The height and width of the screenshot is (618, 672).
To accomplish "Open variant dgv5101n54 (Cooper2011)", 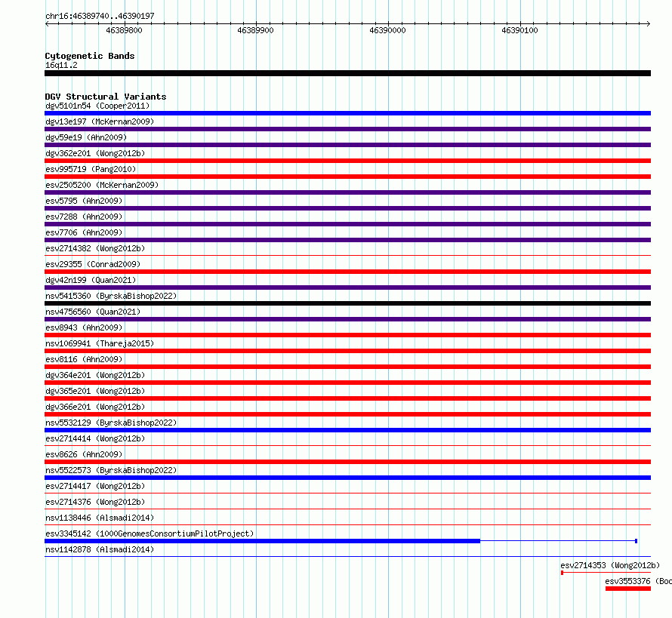I will click(x=97, y=106).
